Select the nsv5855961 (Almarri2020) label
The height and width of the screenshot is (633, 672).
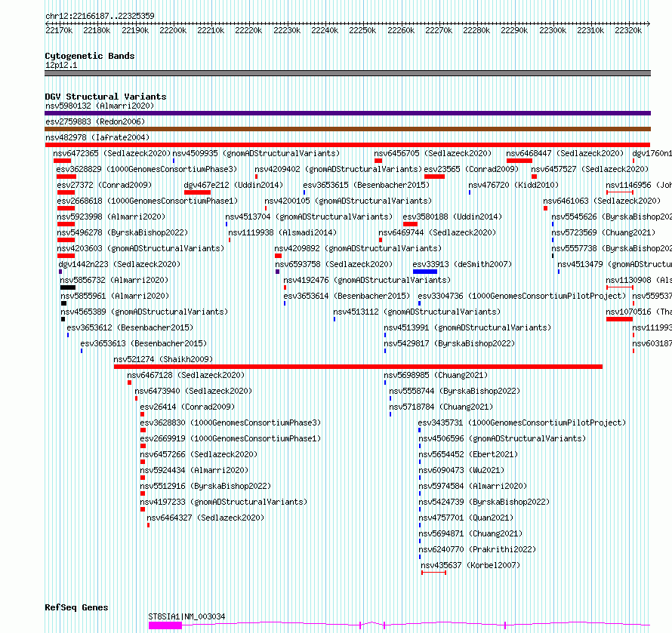point(115,296)
